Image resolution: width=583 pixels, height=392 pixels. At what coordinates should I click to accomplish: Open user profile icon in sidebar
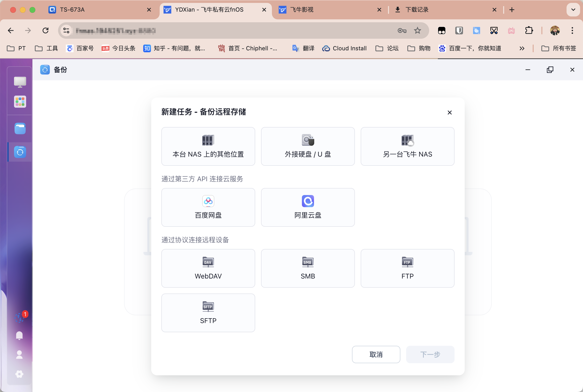(x=19, y=355)
